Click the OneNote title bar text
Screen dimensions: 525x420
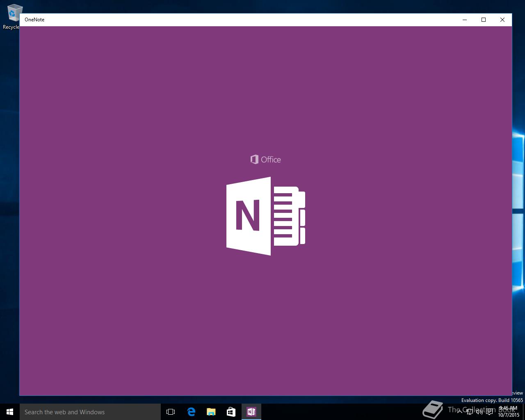(x=34, y=20)
